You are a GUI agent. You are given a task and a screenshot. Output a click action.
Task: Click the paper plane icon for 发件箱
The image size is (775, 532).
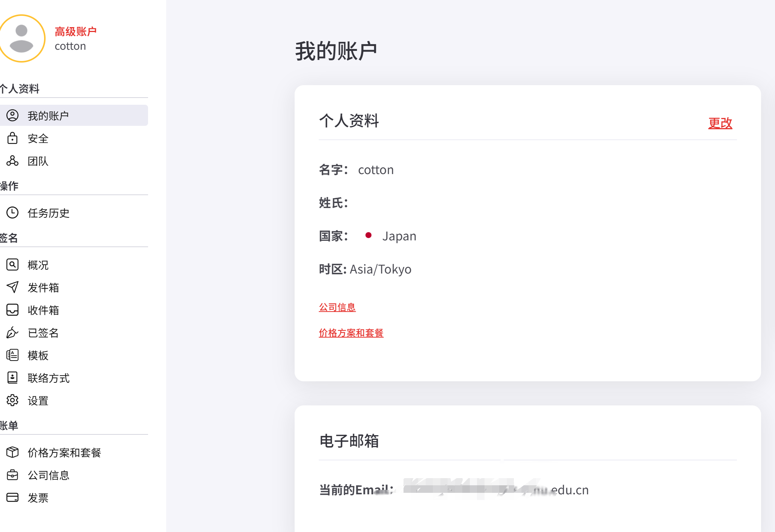click(12, 287)
